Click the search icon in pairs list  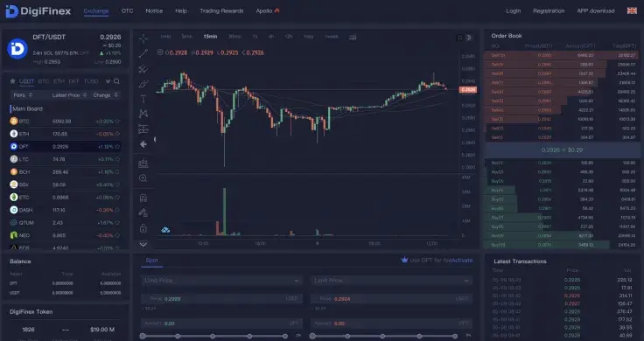coord(117,81)
